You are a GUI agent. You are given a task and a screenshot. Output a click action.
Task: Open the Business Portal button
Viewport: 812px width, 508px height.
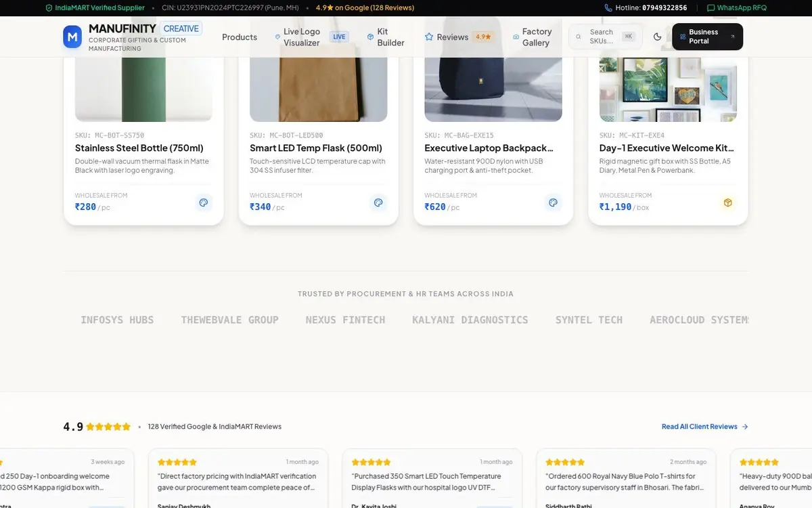pos(707,37)
